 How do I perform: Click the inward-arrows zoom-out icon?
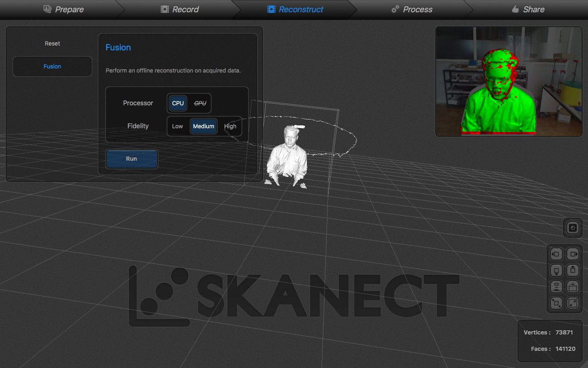tap(556, 303)
